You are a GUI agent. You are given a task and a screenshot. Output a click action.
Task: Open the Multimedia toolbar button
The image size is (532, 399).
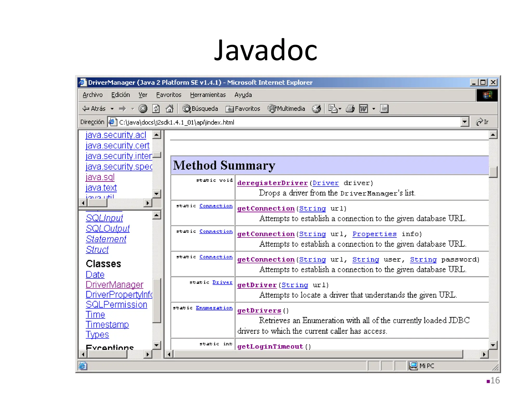coord(286,109)
